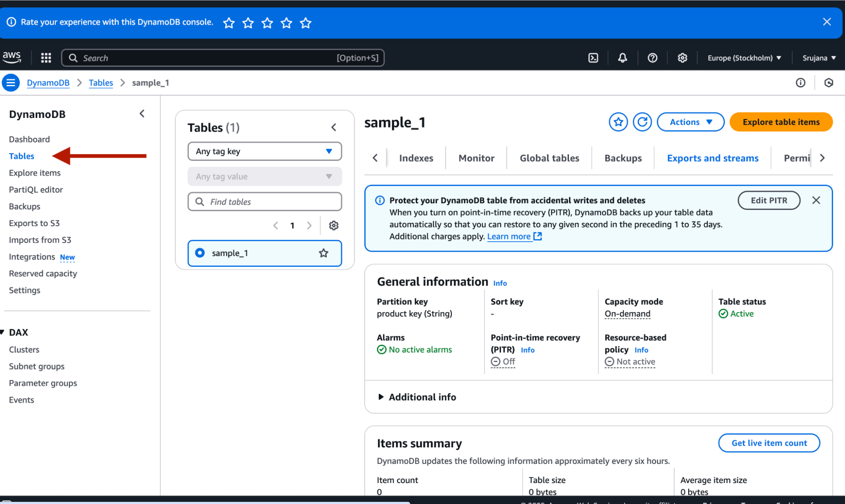The height and width of the screenshot is (504, 845).
Task: Open DAX Clusters page
Action: tap(24, 350)
